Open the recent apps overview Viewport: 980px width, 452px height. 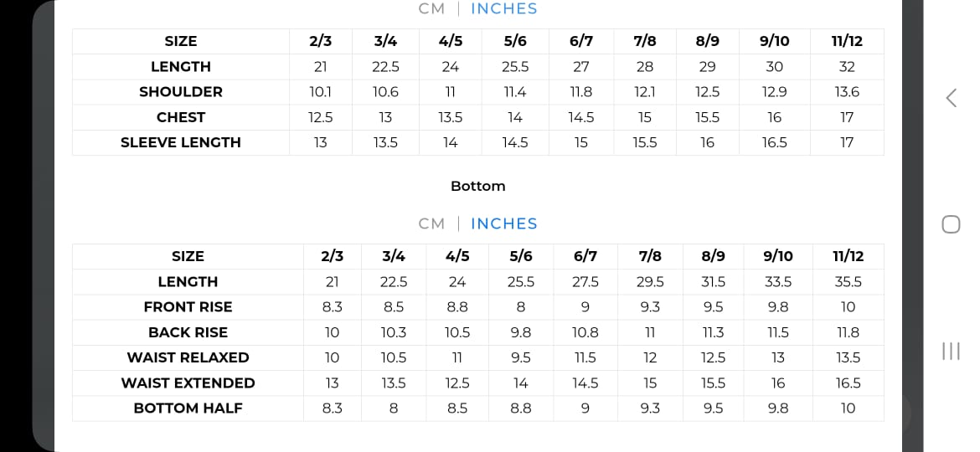click(951, 351)
